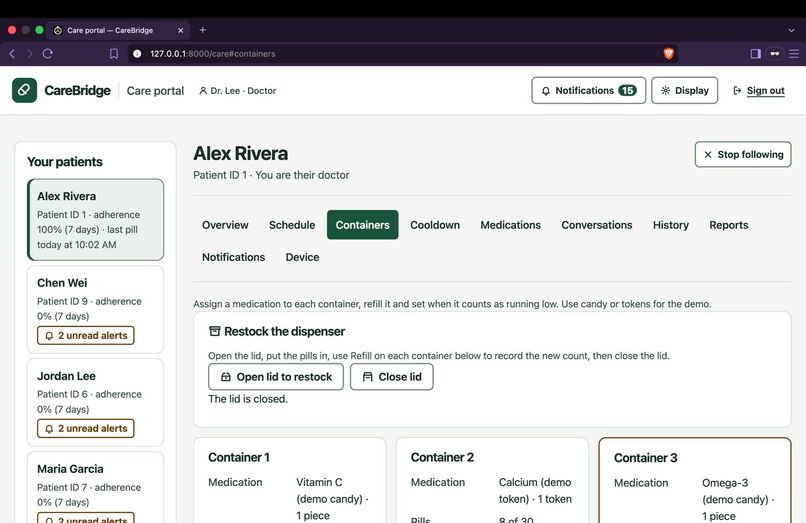Click the bookmark icon in the address bar
Screen dimensions: 806x523
(x=114, y=53)
